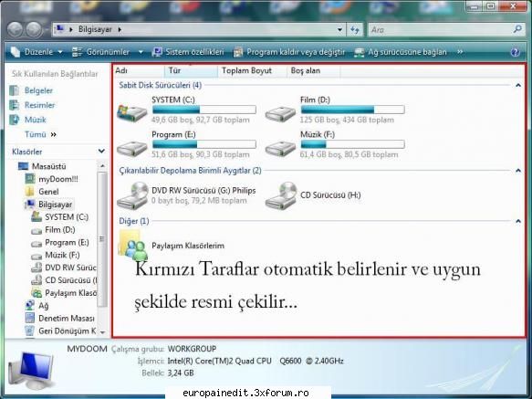Open the SYSTEM (C:) drive icon
532x399 pixels.
click(x=131, y=112)
